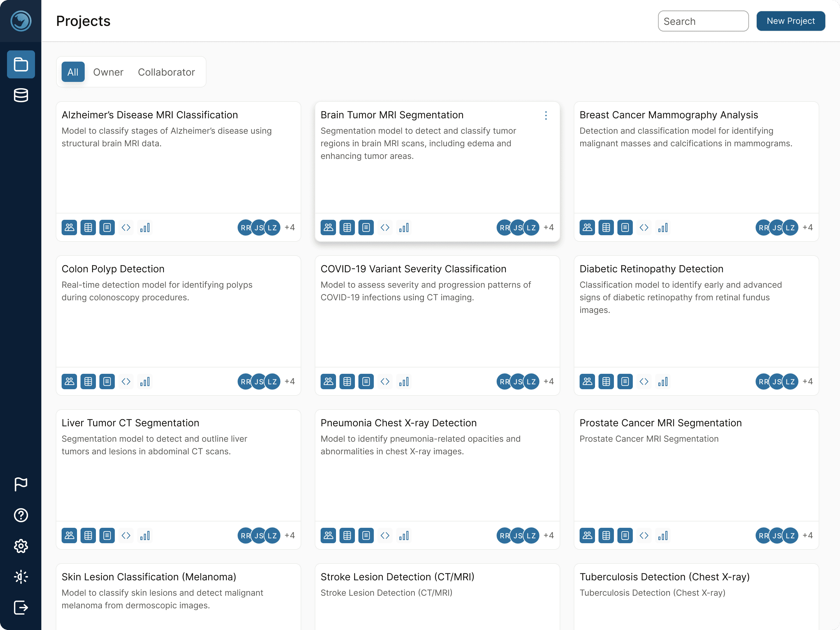Expand the three-dot menu on Brain Tumor card

tap(546, 115)
